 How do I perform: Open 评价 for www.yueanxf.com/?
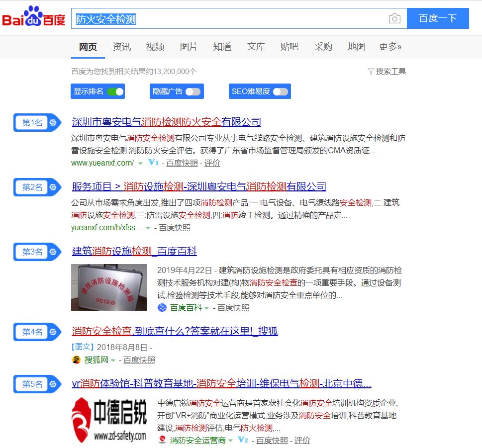tap(212, 163)
